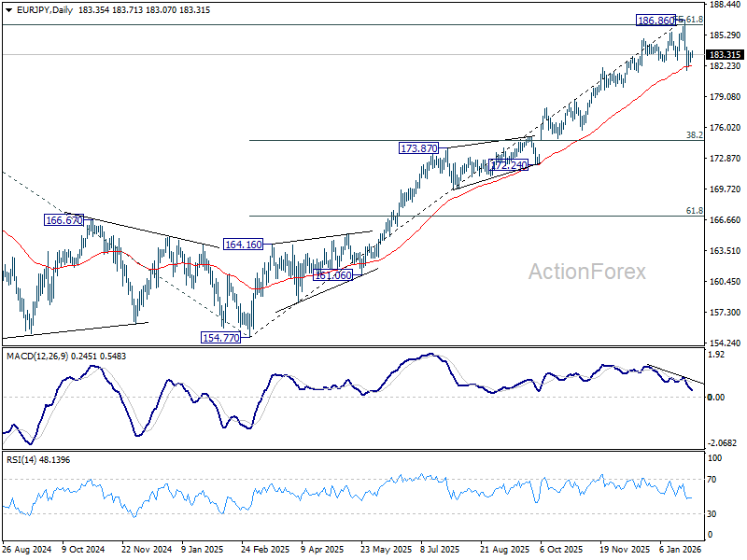
Task: Click the 157.300 price axis value
Action: point(726,313)
